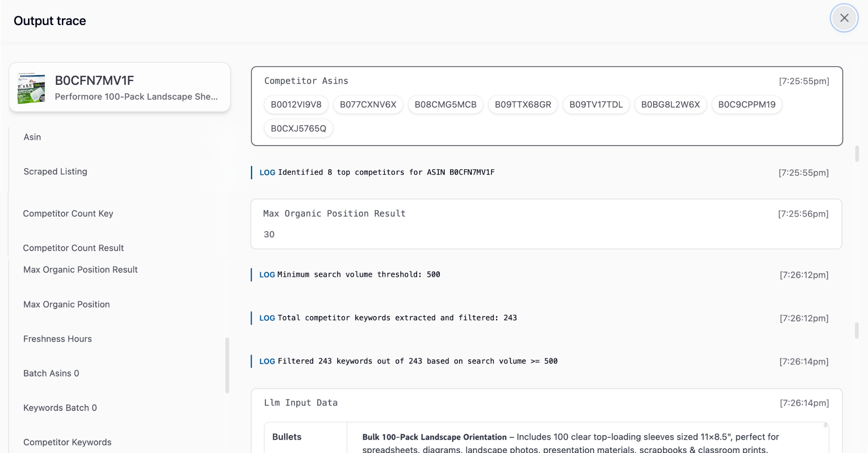Open the Freshness Hours section

click(57, 338)
